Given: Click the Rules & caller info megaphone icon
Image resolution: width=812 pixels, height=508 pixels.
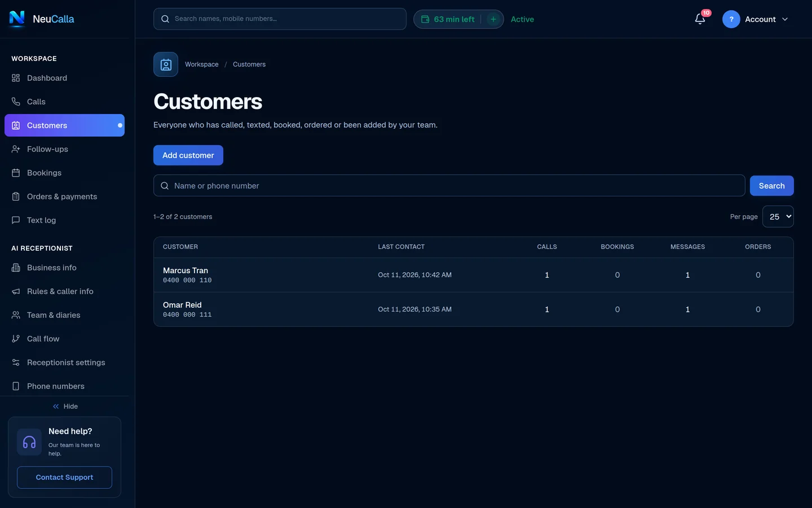Looking at the screenshot, I should pyautogui.click(x=16, y=291).
